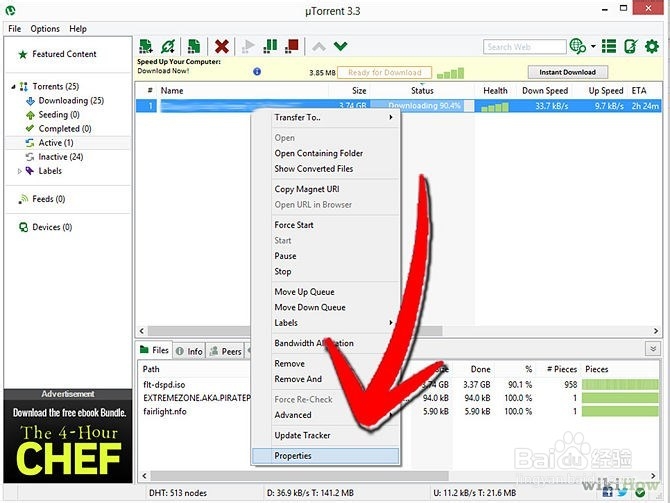Open Preferences via the gear icon
The height and width of the screenshot is (503, 670).
(652, 46)
